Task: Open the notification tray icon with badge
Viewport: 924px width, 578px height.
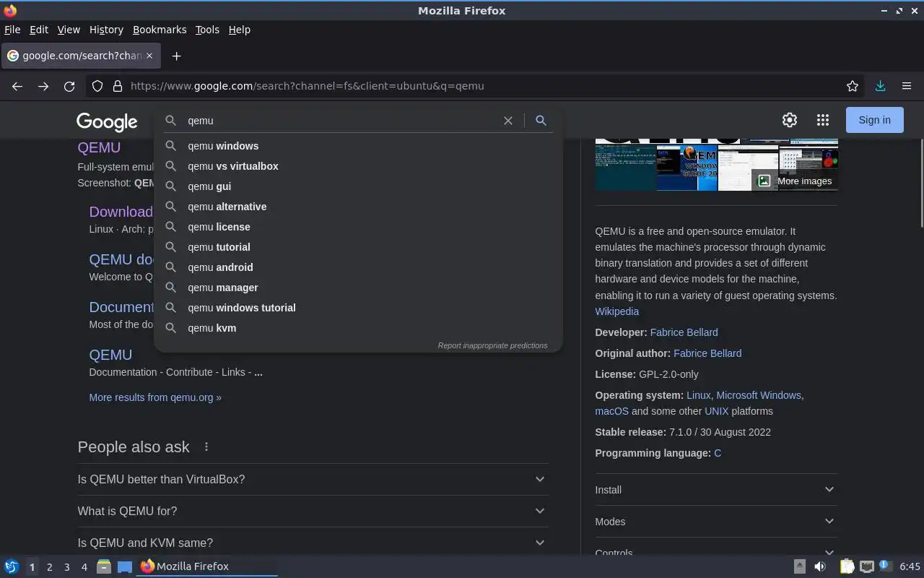Action: coord(886,566)
